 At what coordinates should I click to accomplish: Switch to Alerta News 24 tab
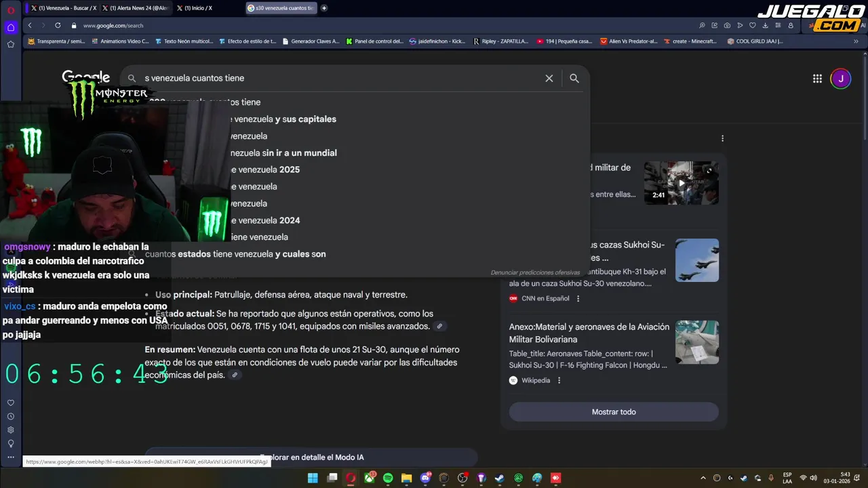point(135,8)
